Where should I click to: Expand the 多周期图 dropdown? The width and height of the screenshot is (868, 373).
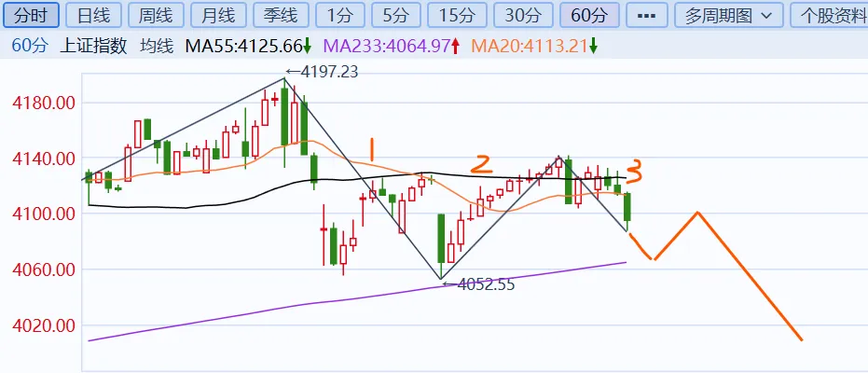tap(729, 15)
